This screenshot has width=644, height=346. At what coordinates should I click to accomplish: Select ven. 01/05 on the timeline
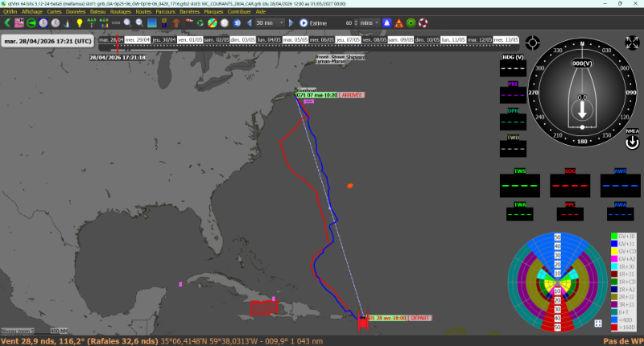pos(190,39)
